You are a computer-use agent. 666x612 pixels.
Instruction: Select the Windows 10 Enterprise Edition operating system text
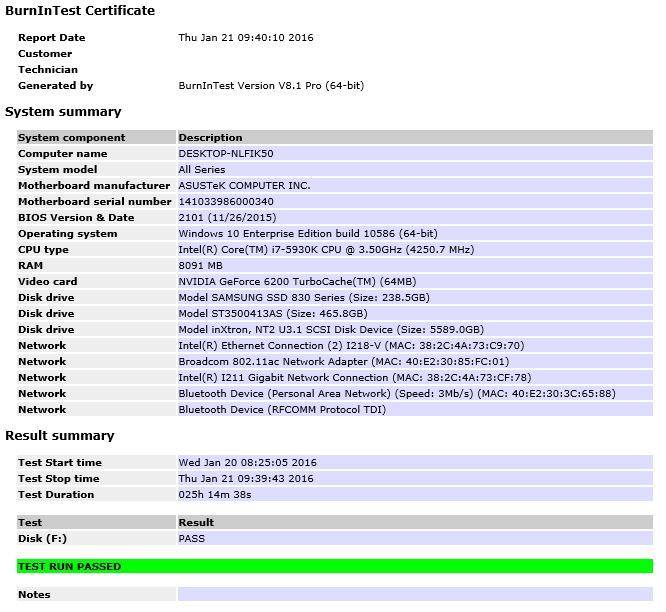tap(308, 234)
